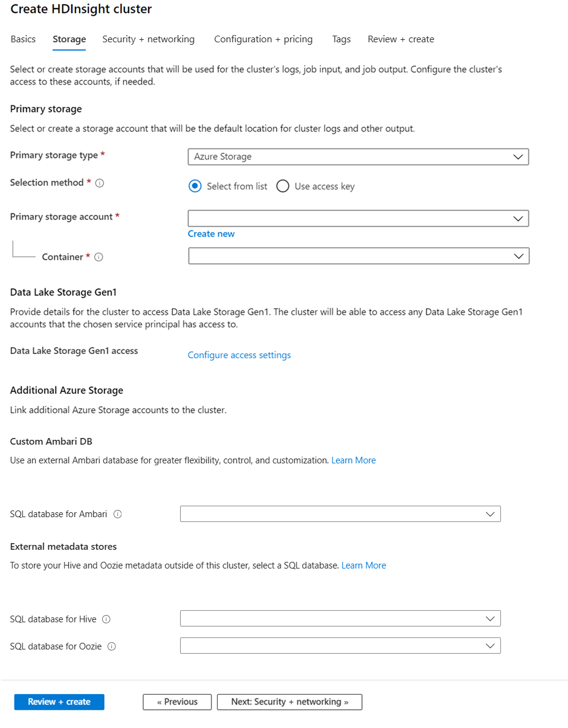Go to the Configuration + pricing tab
The width and height of the screenshot is (568, 728).
tap(263, 39)
